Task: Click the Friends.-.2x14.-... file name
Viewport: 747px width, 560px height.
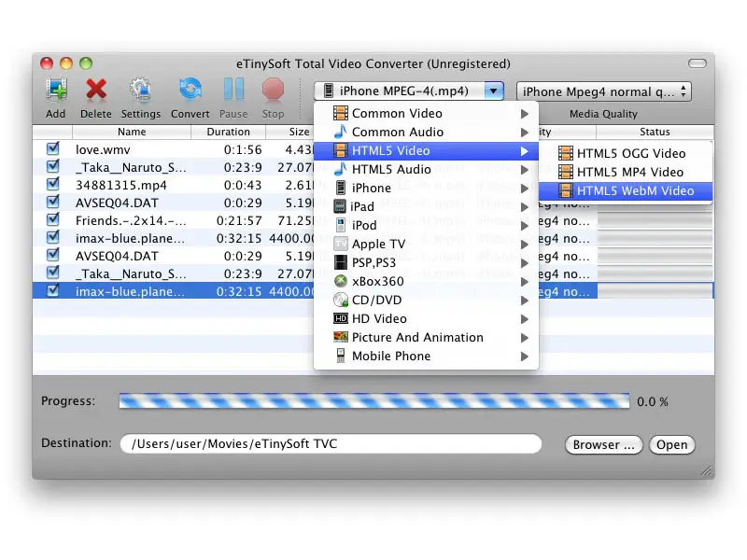Action: point(131,221)
